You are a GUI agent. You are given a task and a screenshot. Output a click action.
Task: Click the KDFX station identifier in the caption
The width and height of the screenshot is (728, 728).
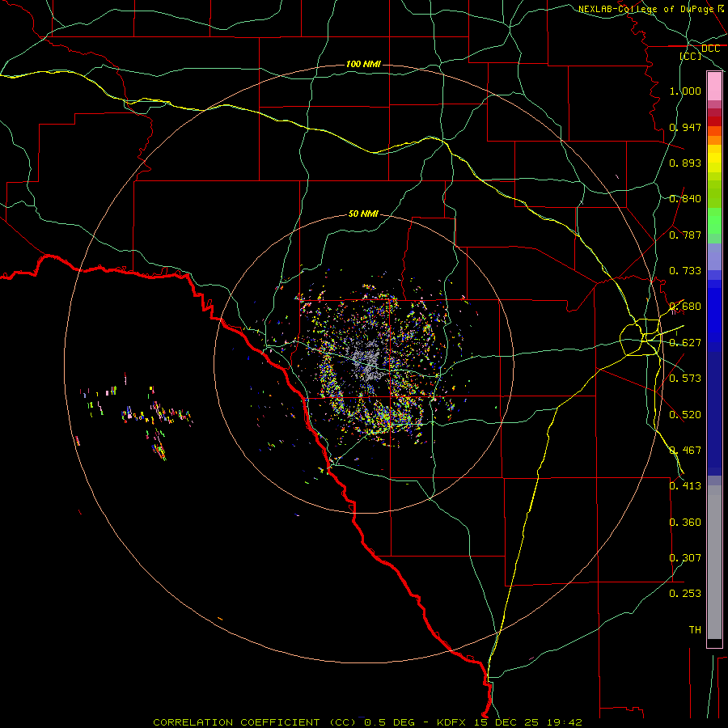point(453,722)
